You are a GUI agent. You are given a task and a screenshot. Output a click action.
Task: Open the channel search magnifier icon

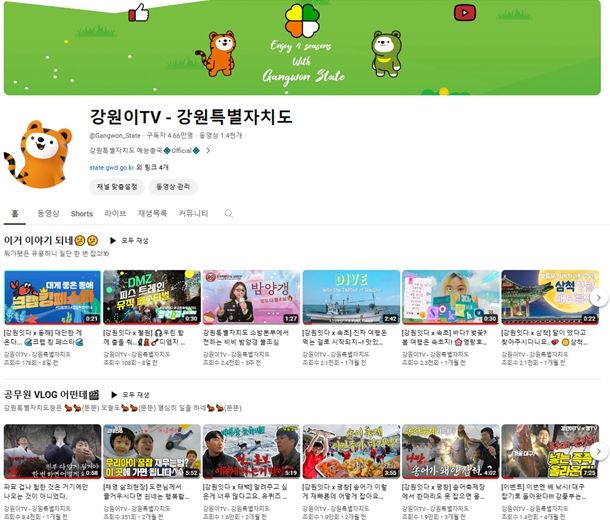(229, 214)
